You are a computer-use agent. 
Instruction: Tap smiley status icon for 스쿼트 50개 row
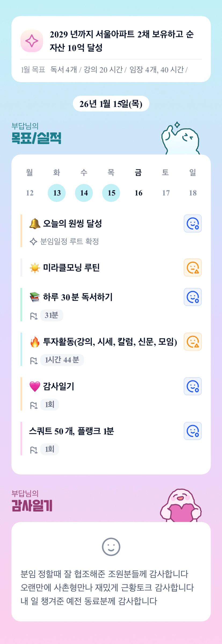pyautogui.click(x=192, y=431)
